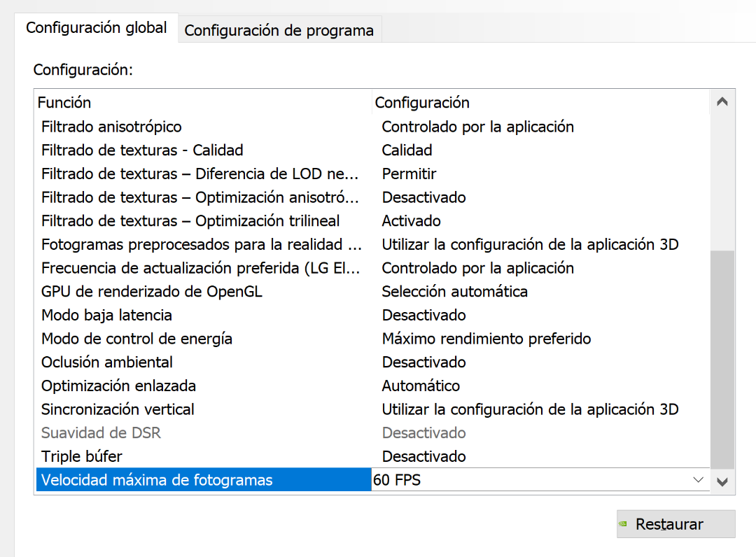Click the scroll up arrow

(722, 102)
